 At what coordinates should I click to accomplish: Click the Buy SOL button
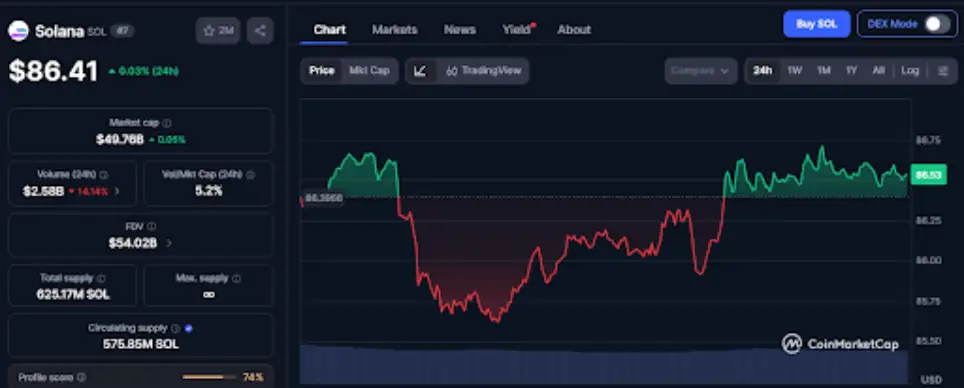[x=816, y=24]
